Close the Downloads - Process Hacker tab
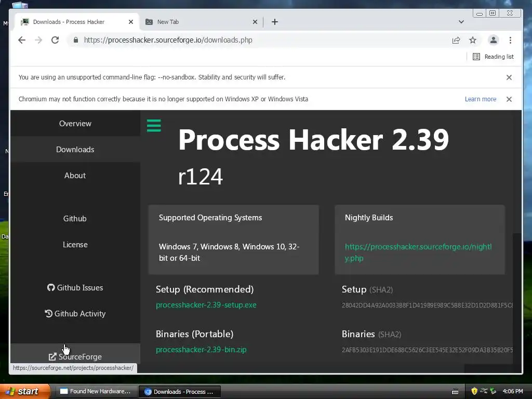 click(x=131, y=22)
